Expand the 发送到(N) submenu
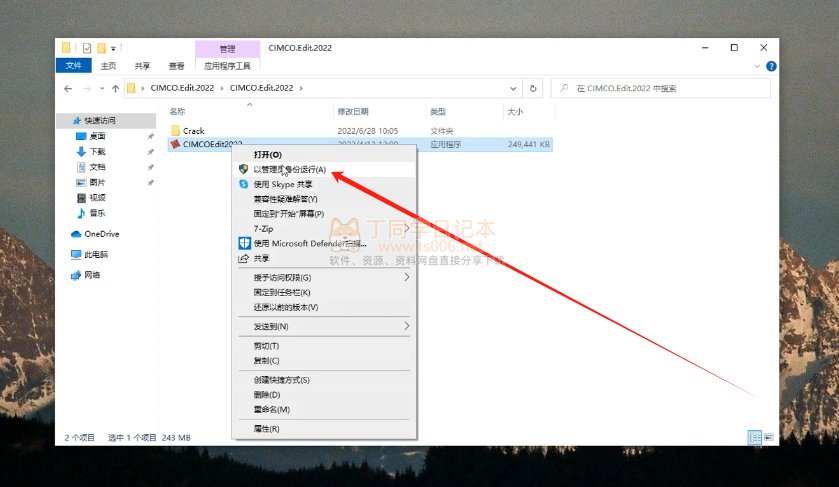 point(324,326)
